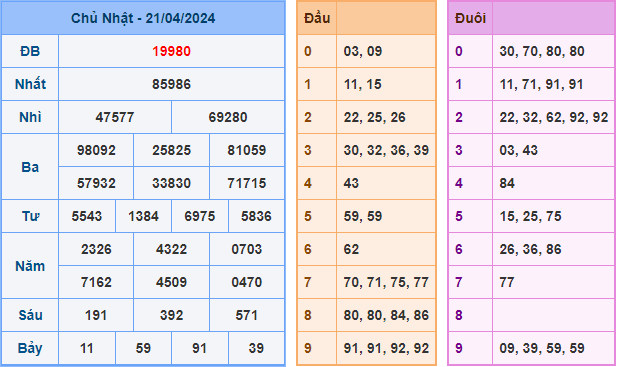The height and width of the screenshot is (367, 617).
Task: Select Tư prize number 5836
Action: [256, 216]
